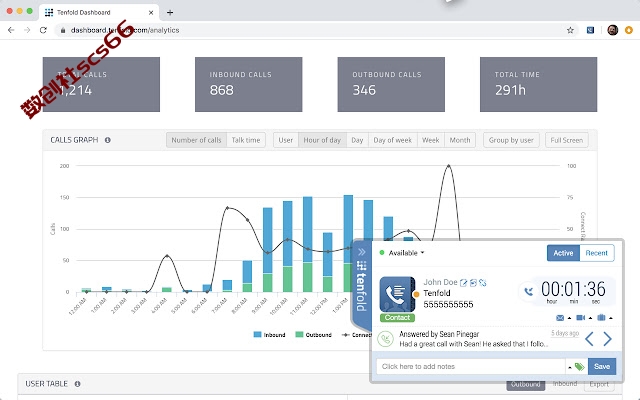The width and height of the screenshot is (640, 400).
Task: Group the calls graph by Day
Action: (x=357, y=140)
